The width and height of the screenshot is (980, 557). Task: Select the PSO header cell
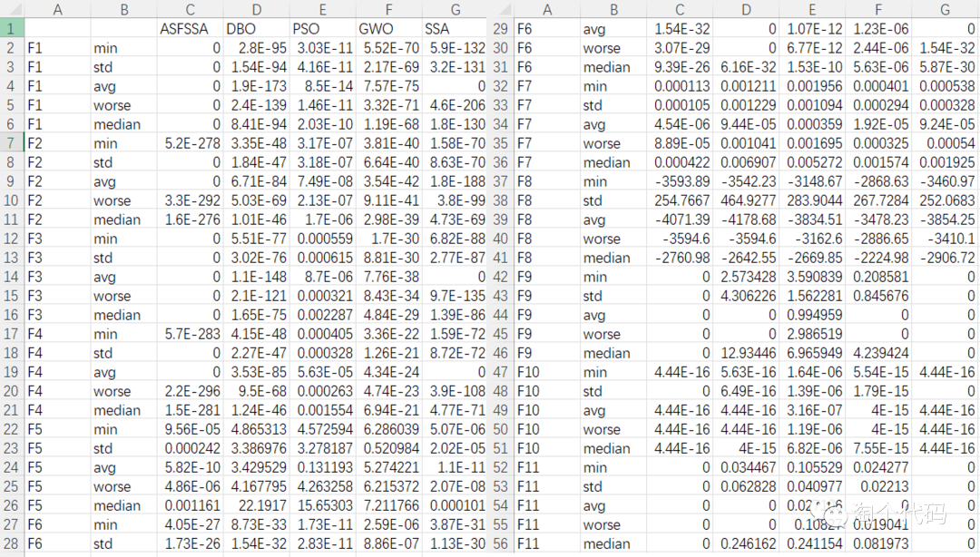click(322, 29)
